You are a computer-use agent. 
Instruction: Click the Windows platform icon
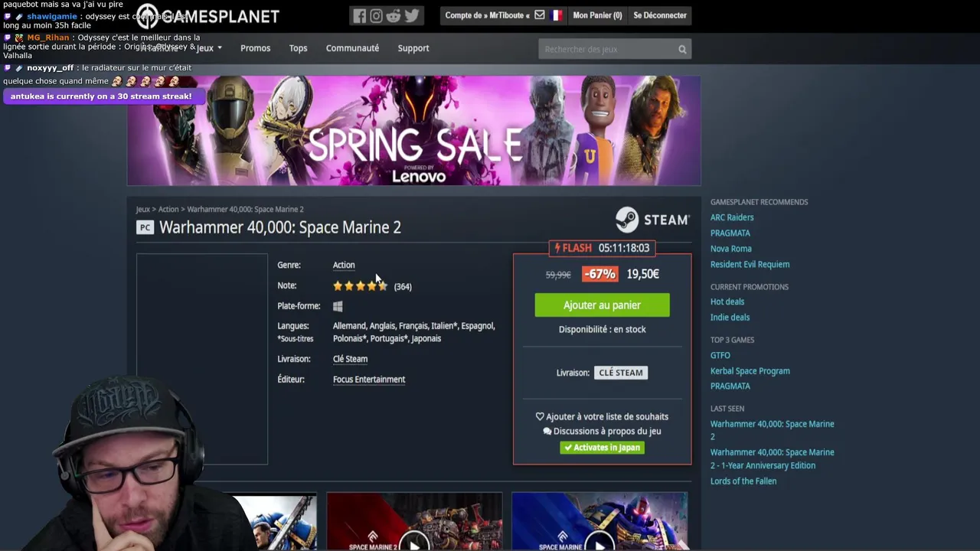[338, 306]
